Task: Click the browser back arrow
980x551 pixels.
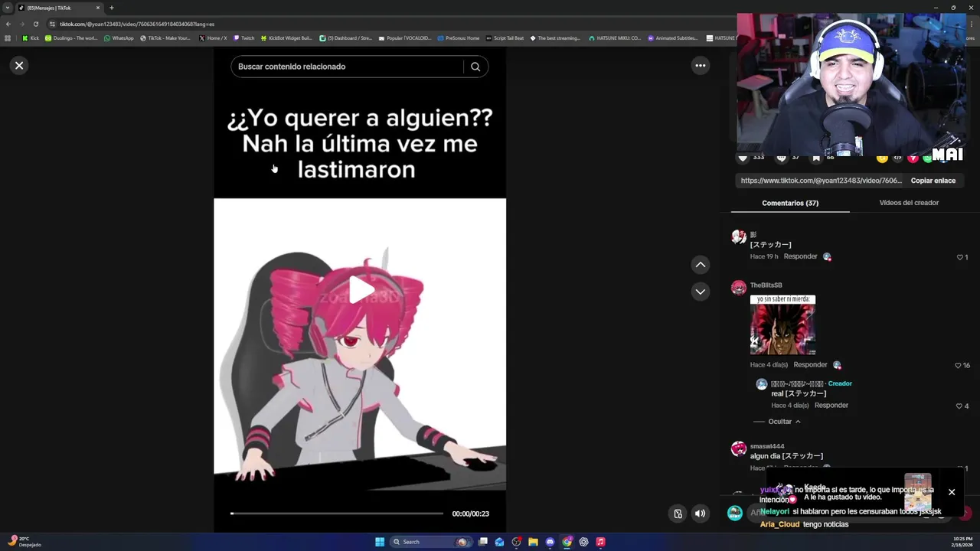Action: [8, 24]
